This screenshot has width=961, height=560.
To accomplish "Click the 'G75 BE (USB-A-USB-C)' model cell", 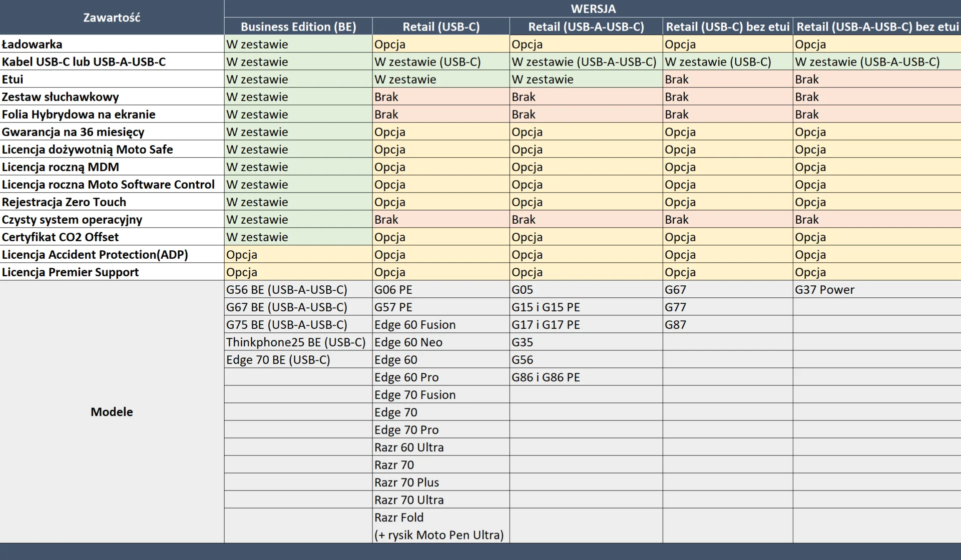I will click(x=298, y=324).
